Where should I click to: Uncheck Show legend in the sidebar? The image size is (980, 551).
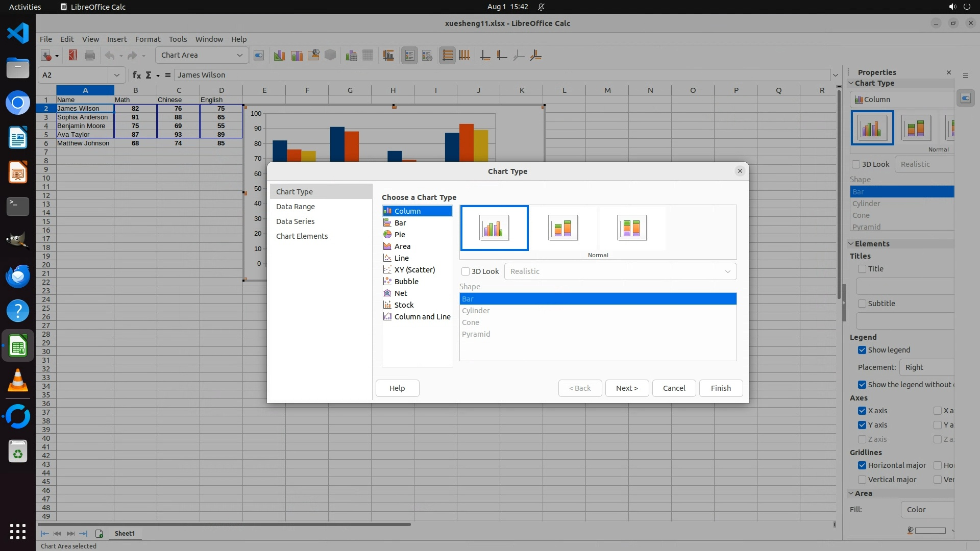pyautogui.click(x=862, y=350)
